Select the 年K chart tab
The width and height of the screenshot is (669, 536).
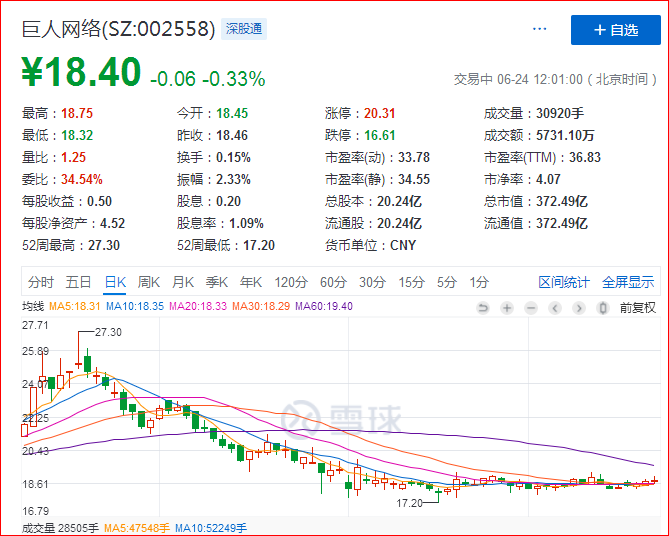[x=251, y=282]
